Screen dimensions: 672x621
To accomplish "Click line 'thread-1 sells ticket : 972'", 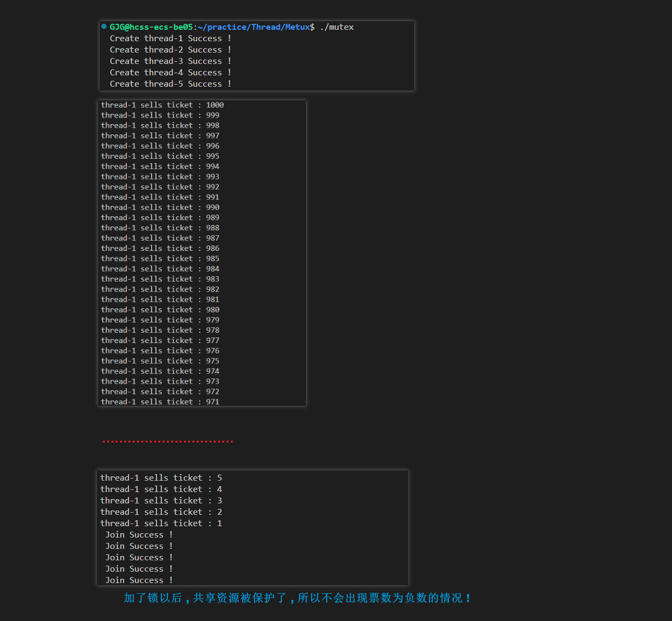I will point(160,392).
